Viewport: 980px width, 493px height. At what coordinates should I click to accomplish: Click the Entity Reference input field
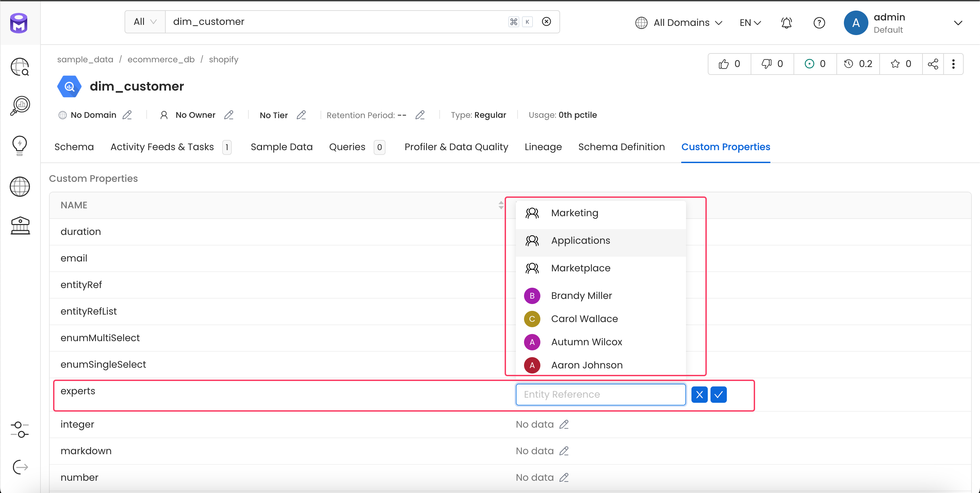click(x=601, y=394)
